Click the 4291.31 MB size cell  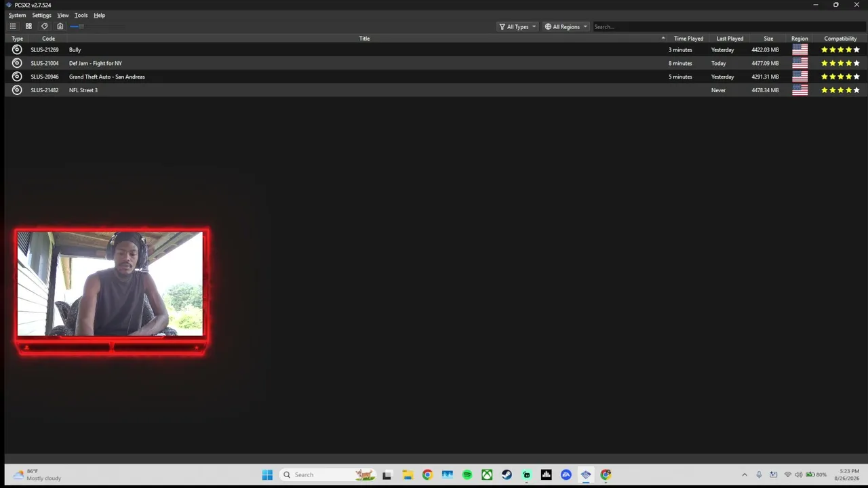point(765,77)
